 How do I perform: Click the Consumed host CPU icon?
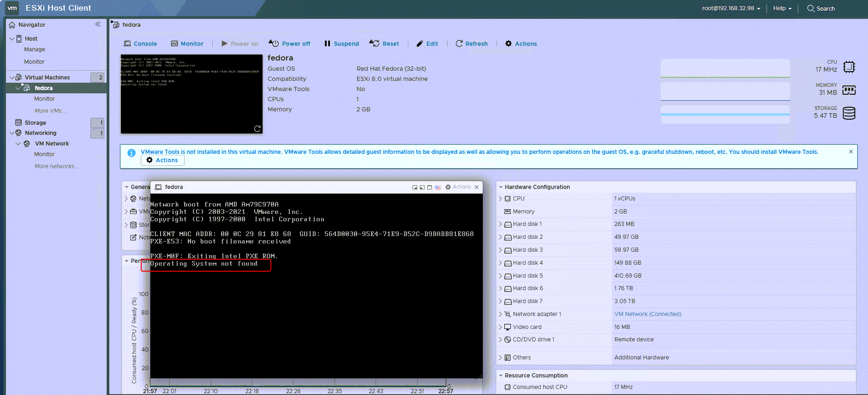pos(508,387)
